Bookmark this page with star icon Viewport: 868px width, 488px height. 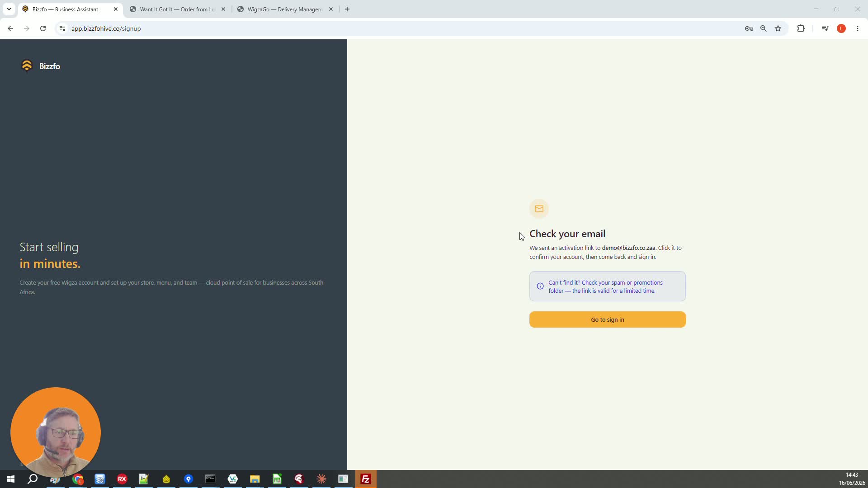click(x=778, y=28)
